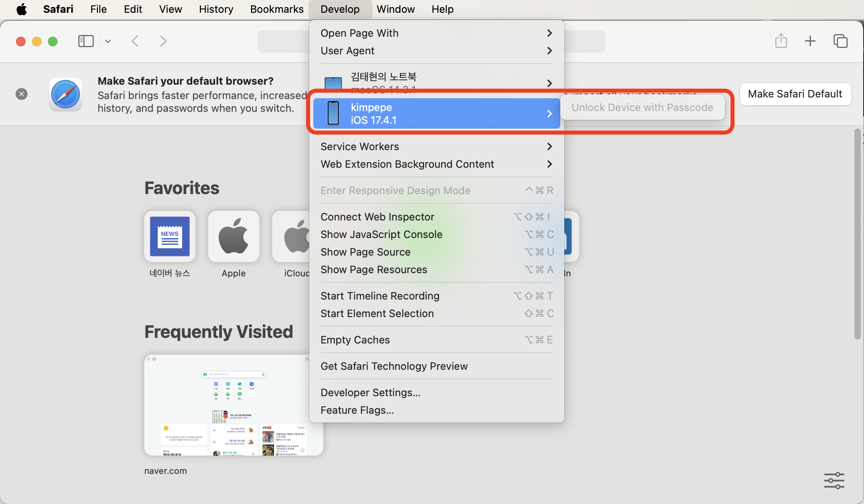Image resolution: width=864 pixels, height=504 pixels.
Task: Choose Empty Caches from Develop menu
Action: (x=355, y=340)
